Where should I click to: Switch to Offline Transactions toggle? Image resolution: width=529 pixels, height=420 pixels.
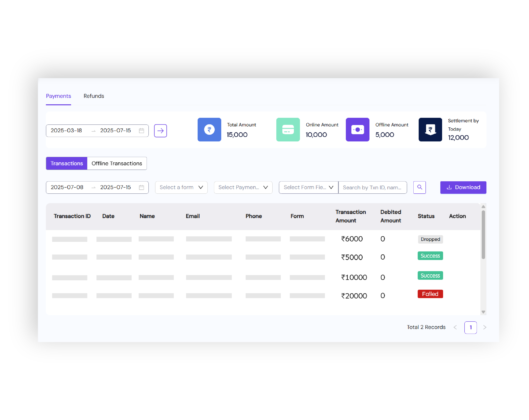pos(117,163)
